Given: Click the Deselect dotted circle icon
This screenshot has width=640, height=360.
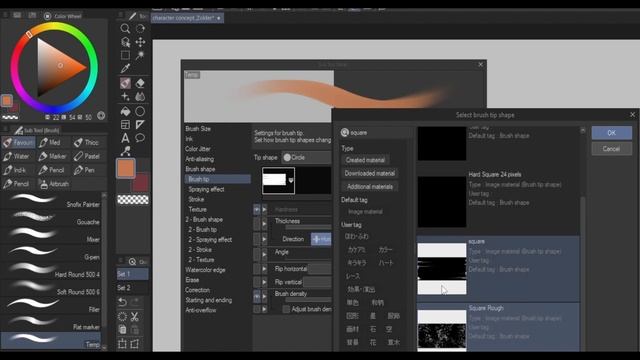Looking at the screenshot, I should pos(122,316).
